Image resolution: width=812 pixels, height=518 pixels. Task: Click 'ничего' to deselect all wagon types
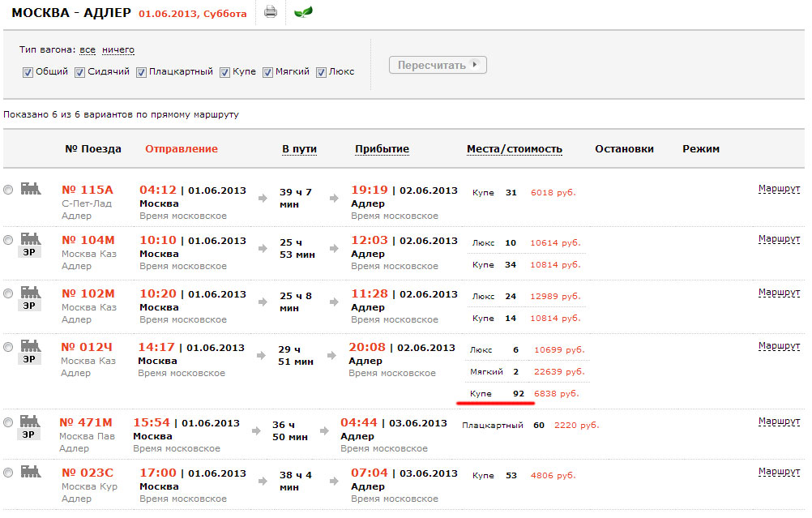(118, 50)
